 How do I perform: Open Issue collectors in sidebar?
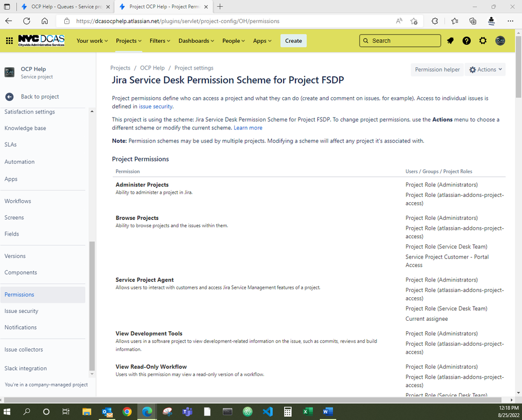(24, 349)
